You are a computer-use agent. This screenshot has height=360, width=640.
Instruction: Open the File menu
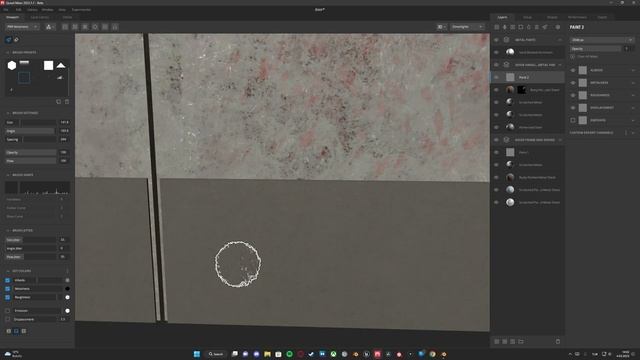point(6,9)
